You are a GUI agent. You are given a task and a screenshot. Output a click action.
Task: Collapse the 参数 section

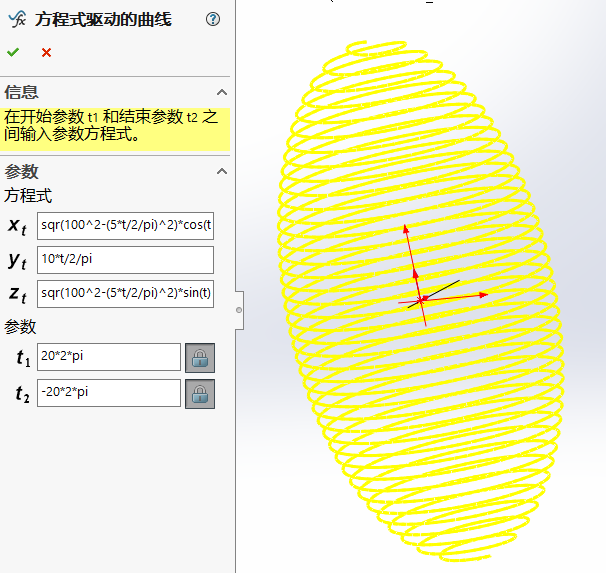point(221,171)
